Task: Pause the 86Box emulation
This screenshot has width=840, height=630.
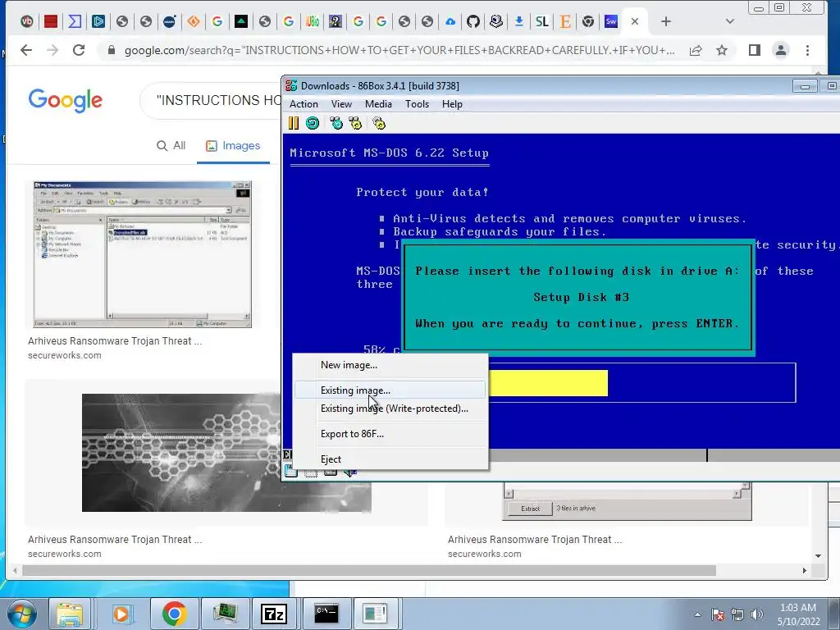Action: click(x=294, y=124)
